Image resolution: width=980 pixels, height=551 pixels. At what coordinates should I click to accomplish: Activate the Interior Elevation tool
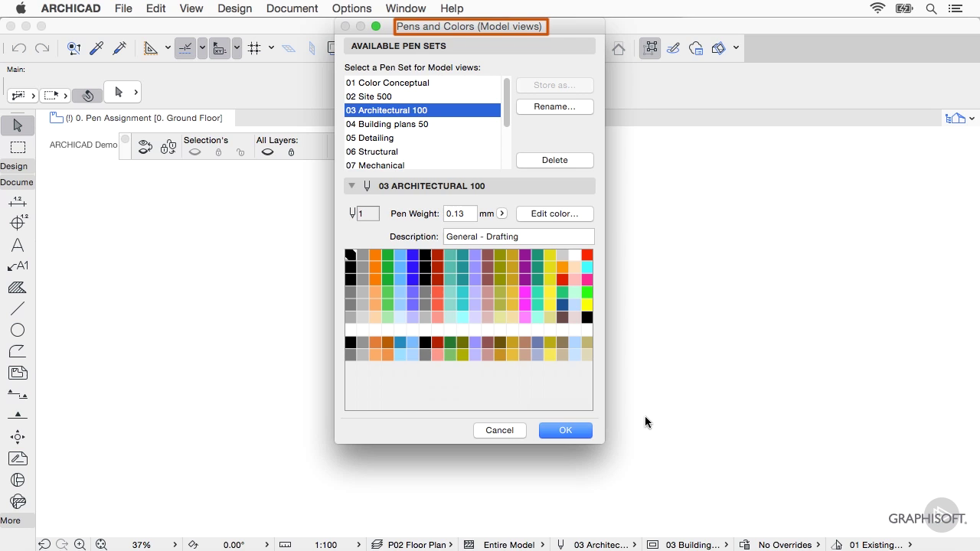18,437
